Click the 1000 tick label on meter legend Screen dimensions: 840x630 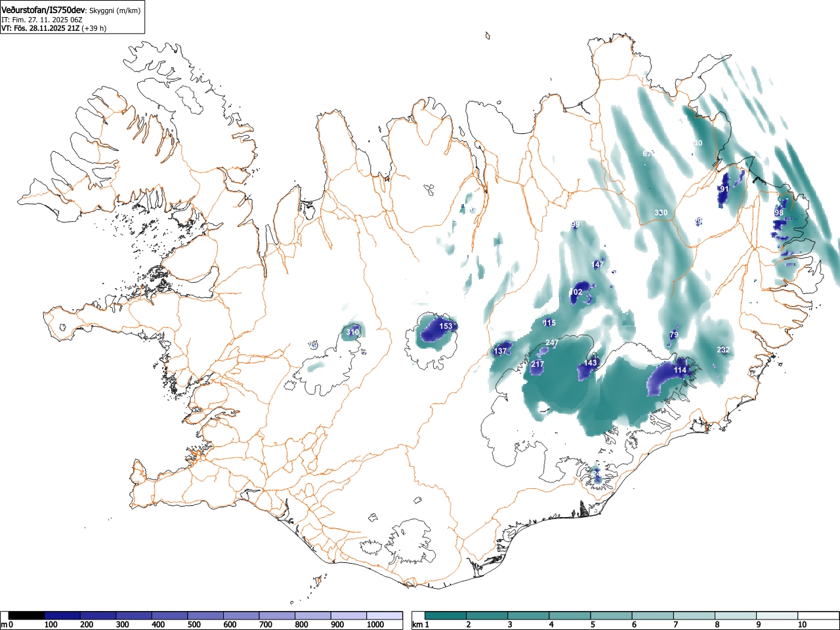(375, 625)
